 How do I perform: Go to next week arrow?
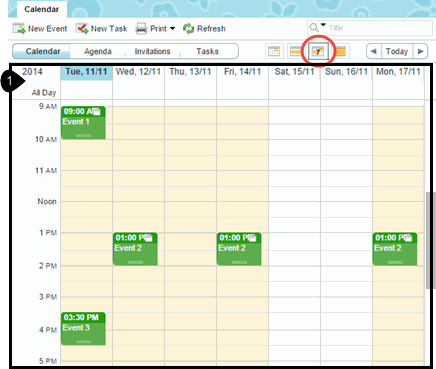point(420,51)
